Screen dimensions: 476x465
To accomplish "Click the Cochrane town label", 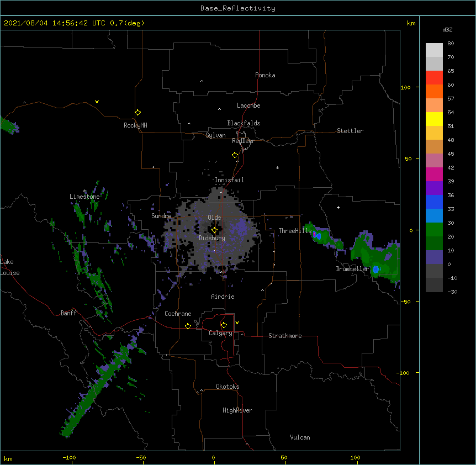I will (x=178, y=314).
